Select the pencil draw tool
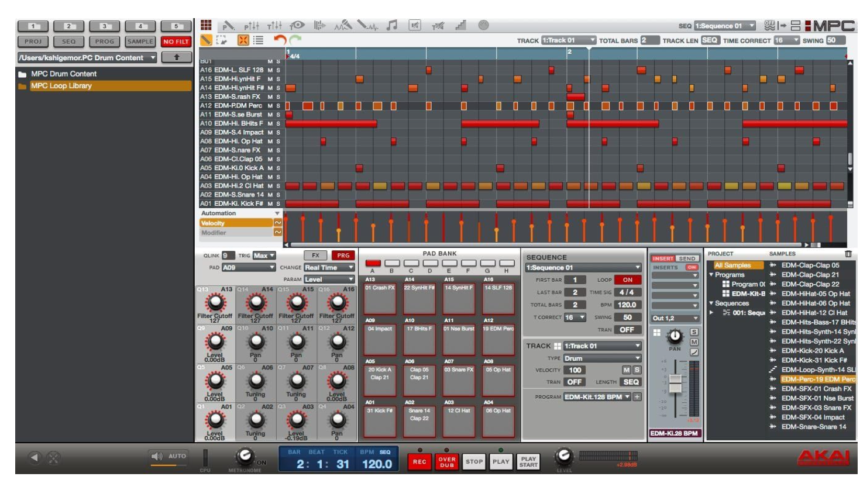Viewport: 860px width, 504px height. pyautogui.click(x=207, y=40)
